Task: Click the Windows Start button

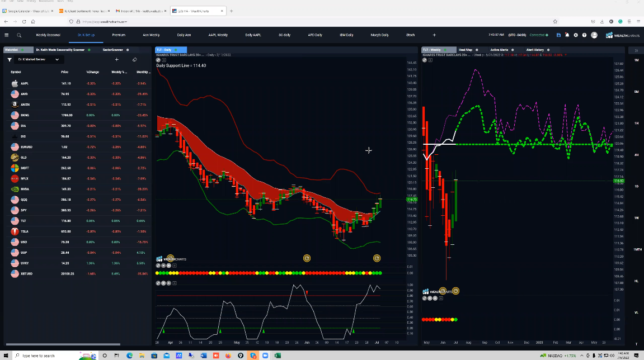Action: (6, 356)
